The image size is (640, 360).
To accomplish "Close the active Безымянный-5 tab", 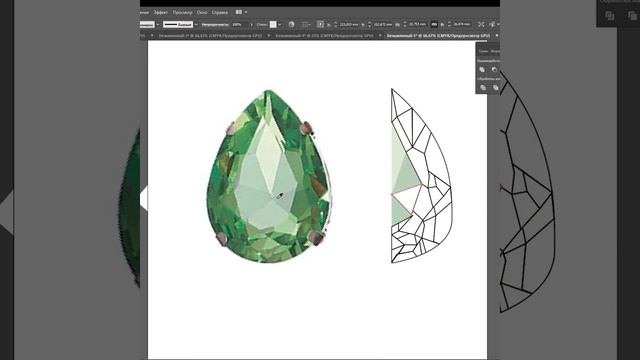I will click(x=496, y=36).
